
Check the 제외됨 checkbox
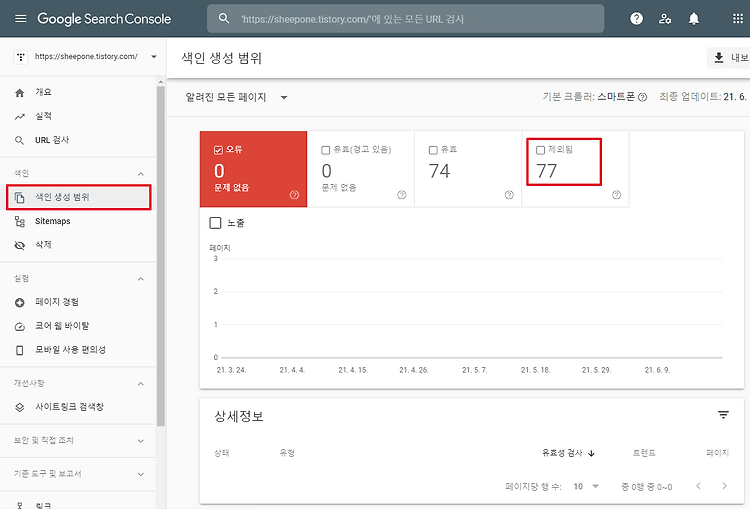click(x=540, y=150)
